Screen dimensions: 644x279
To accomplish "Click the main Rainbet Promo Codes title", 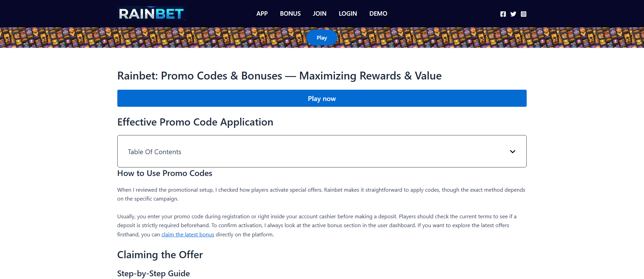I will pyautogui.click(x=279, y=76).
